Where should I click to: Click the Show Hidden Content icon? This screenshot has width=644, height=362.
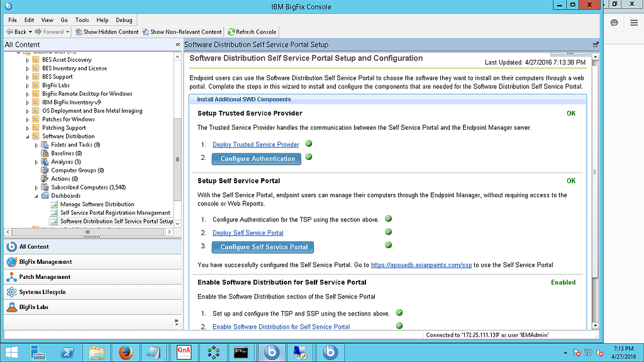79,31
